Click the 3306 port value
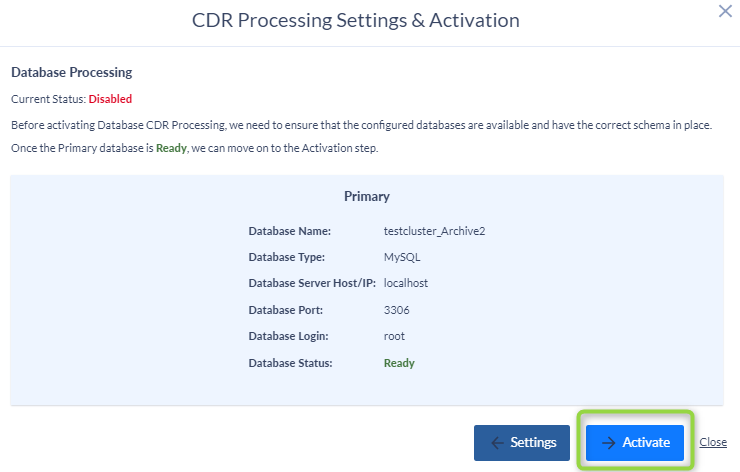The image size is (740, 472). click(396, 310)
